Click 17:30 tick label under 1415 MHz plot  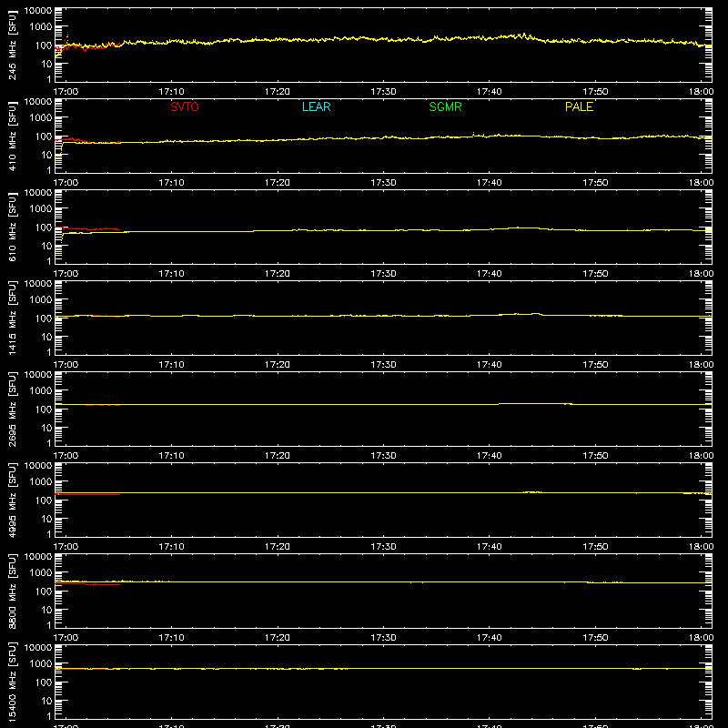(383, 365)
